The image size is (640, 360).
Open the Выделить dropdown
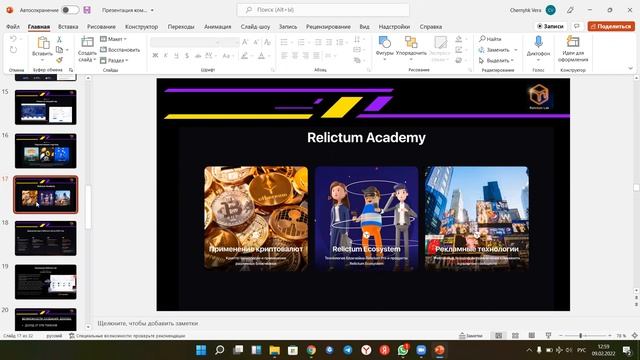tap(496, 60)
